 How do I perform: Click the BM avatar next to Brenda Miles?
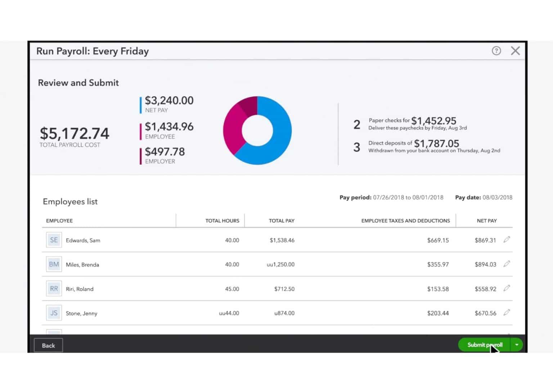click(53, 264)
